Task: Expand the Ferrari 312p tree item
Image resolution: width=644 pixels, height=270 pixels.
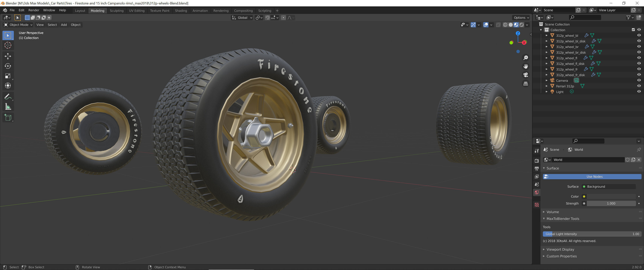Action: point(546,86)
